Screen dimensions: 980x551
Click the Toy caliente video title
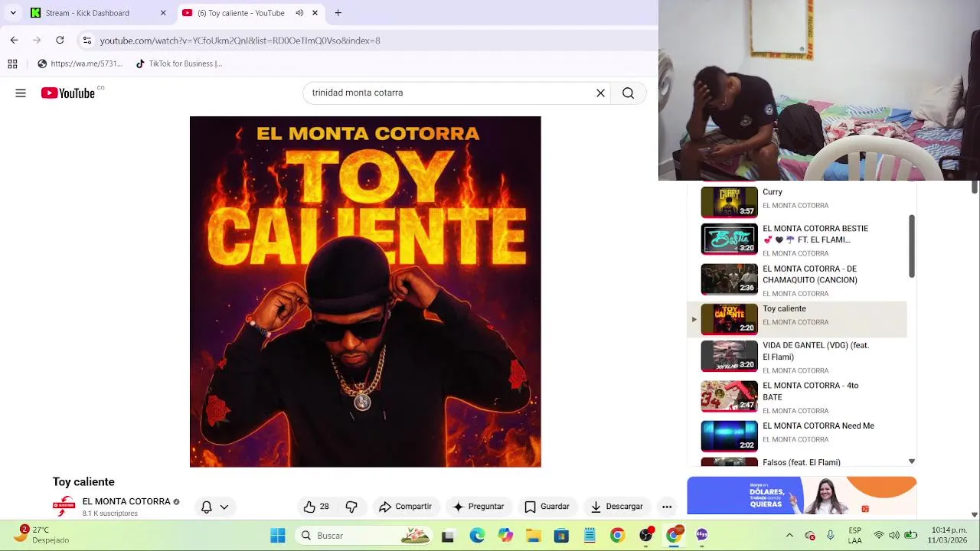83,482
